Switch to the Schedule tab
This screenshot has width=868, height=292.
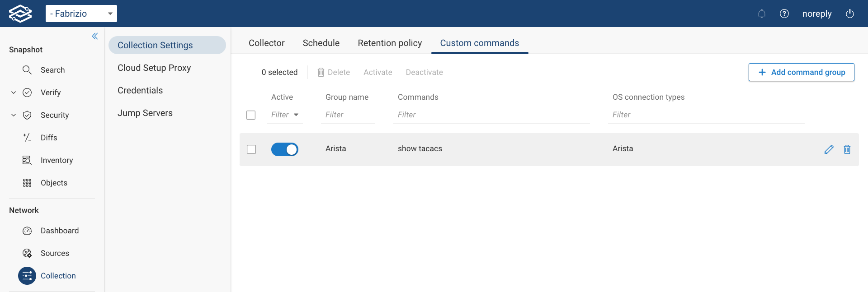click(x=321, y=43)
